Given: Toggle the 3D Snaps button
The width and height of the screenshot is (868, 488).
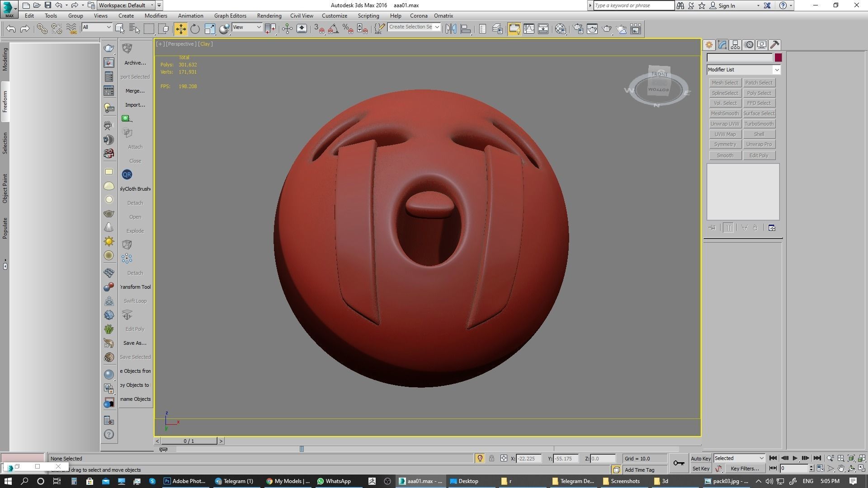Looking at the screenshot, I should click(319, 29).
